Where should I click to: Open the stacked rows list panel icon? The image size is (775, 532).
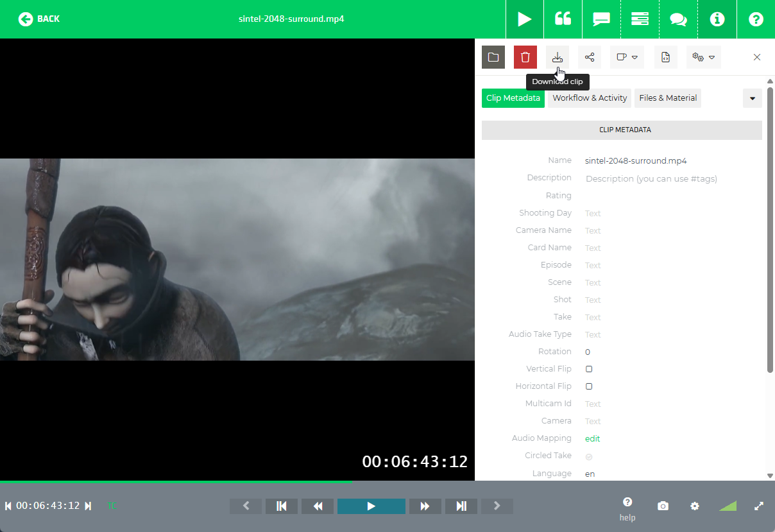pyautogui.click(x=640, y=19)
